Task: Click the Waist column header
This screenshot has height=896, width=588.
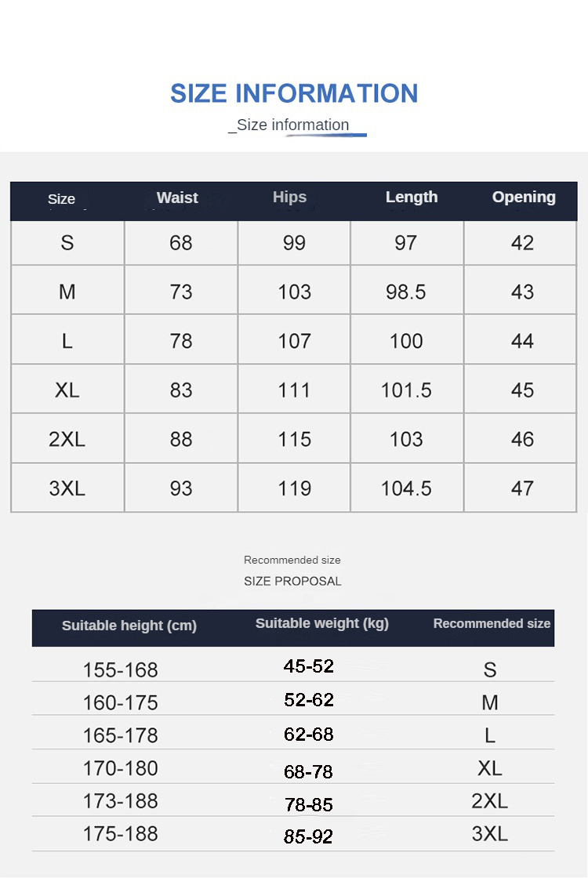Action: [177, 198]
